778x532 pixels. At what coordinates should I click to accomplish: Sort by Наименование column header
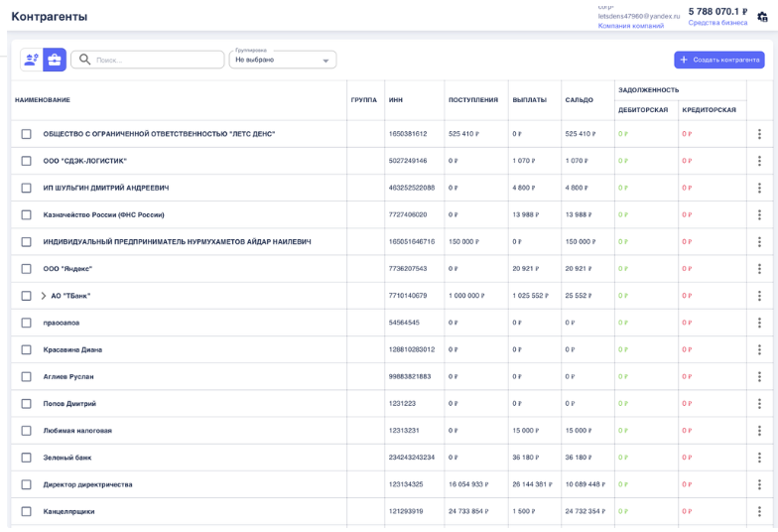pyautogui.click(x=43, y=100)
